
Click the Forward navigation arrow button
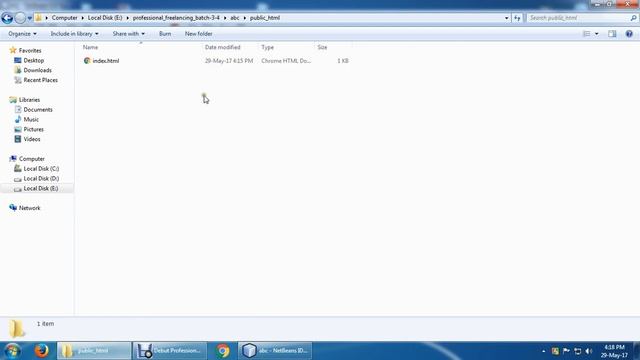[x=20, y=18]
